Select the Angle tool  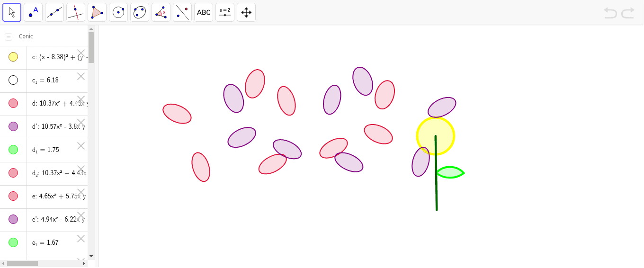point(161,12)
